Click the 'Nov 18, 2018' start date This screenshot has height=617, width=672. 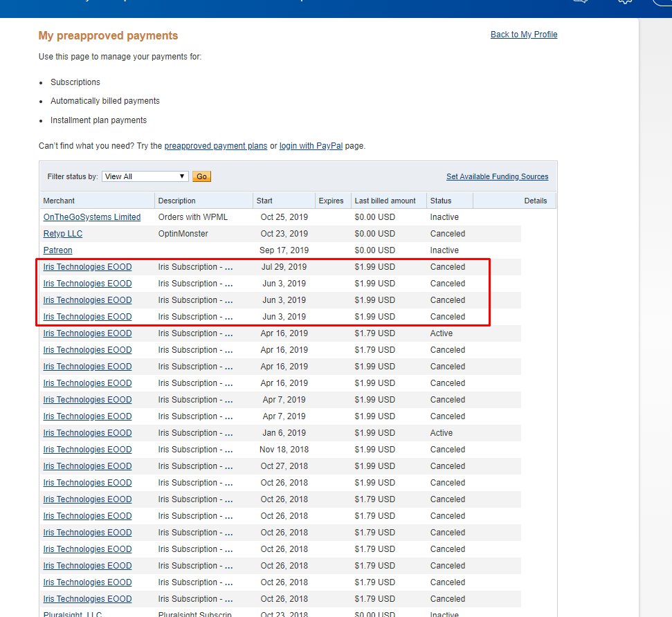click(x=284, y=450)
